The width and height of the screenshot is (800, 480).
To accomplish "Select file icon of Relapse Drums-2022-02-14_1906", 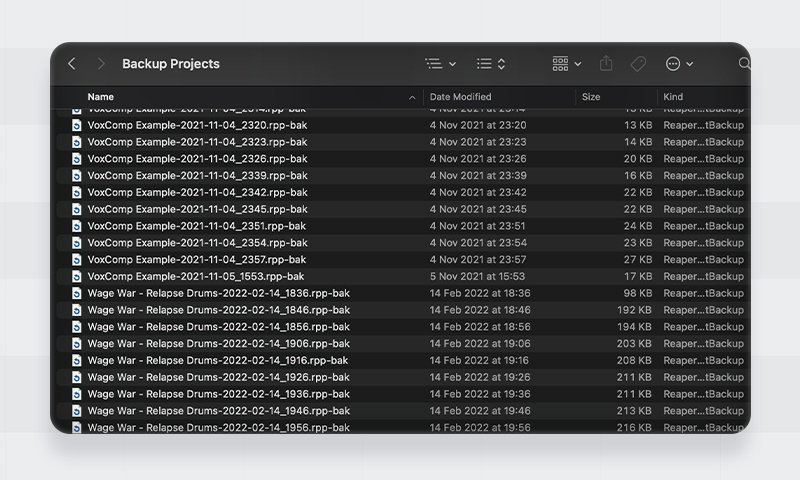I will [x=77, y=344].
